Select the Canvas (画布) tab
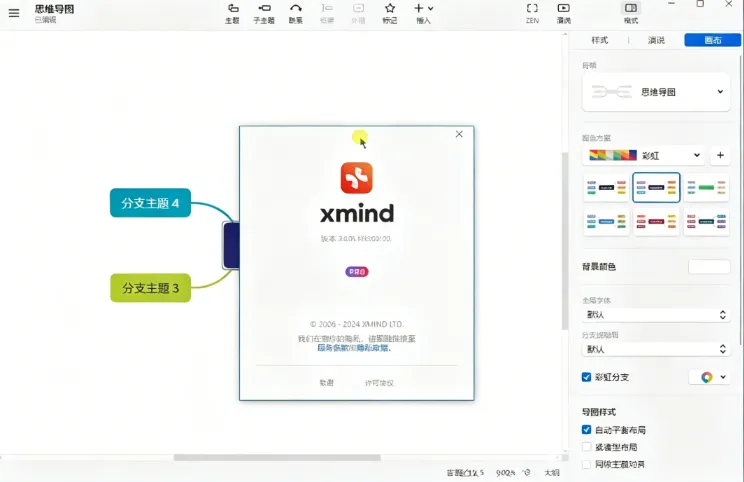The image size is (744, 482). (x=712, y=40)
